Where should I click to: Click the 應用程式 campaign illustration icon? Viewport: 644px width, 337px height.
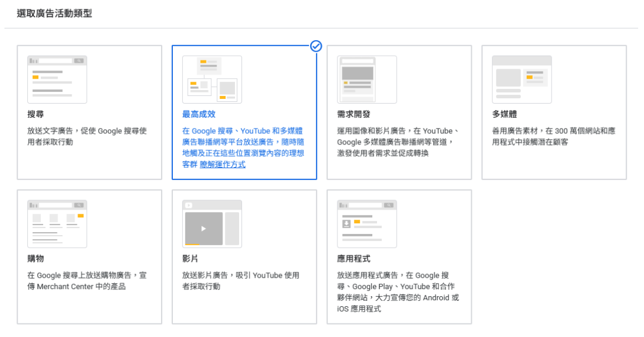click(x=367, y=224)
